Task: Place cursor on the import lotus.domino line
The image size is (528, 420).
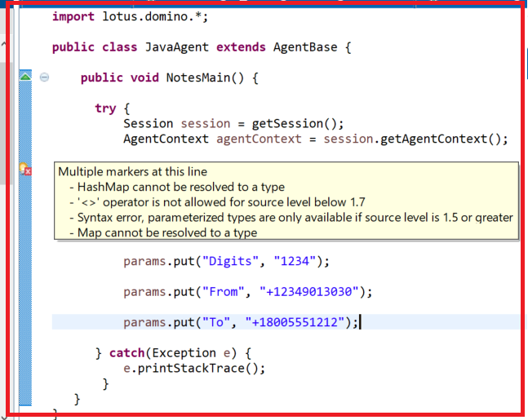Action: click(x=131, y=16)
